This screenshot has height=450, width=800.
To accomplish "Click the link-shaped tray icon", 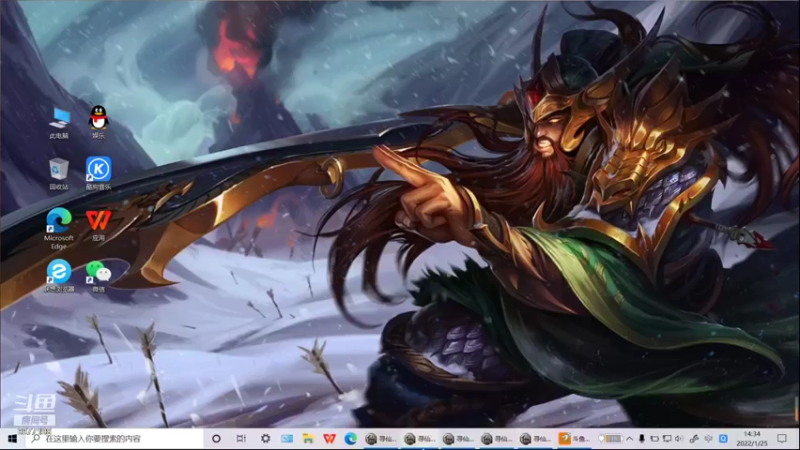I will point(694,439).
